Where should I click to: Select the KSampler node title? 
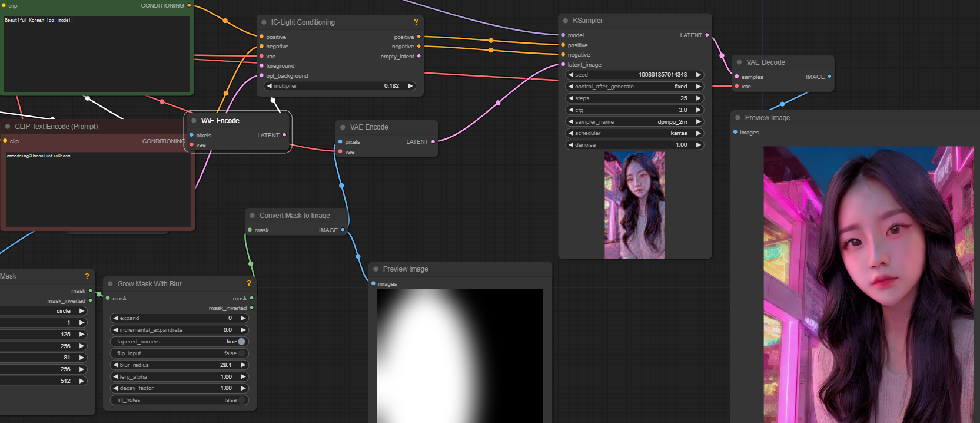point(587,21)
